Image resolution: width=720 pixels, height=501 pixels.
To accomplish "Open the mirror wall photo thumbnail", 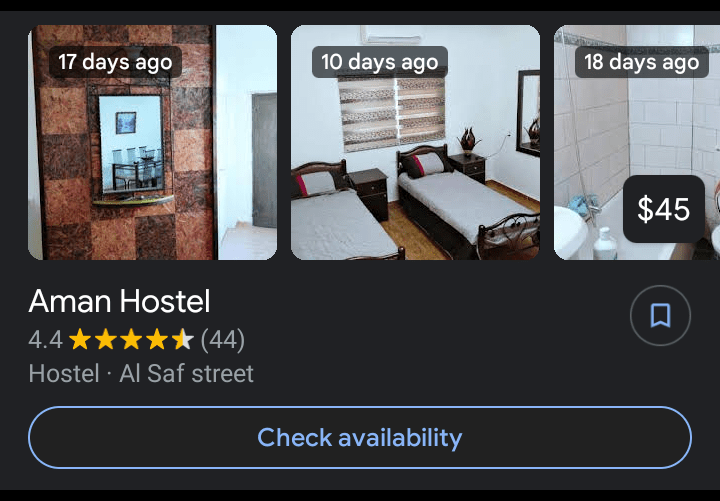I will (x=152, y=142).
